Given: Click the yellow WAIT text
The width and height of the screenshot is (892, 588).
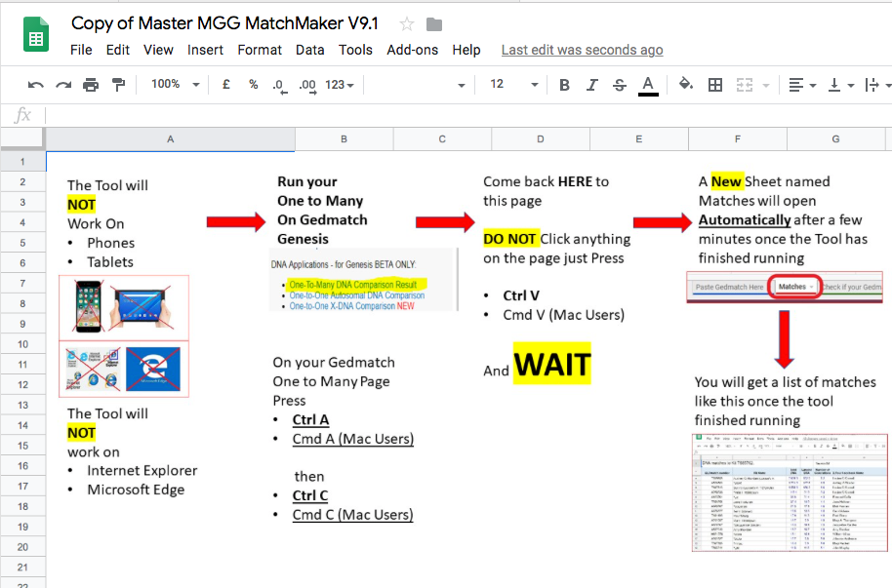Looking at the screenshot, I should pos(551,364).
